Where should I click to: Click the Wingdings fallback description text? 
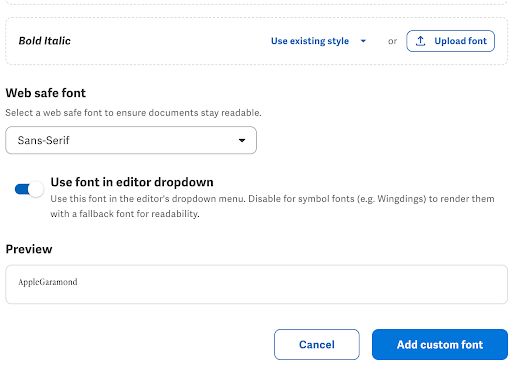(272, 206)
